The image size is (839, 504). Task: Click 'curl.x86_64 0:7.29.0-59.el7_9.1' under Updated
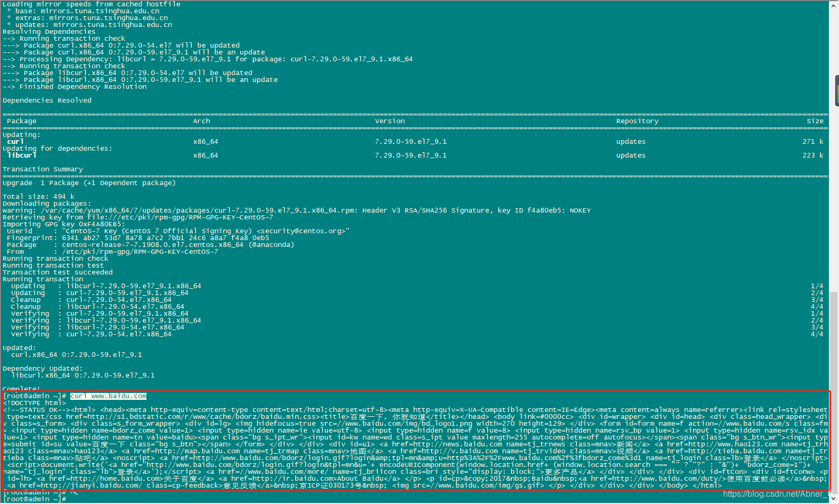pyautogui.click(x=77, y=355)
